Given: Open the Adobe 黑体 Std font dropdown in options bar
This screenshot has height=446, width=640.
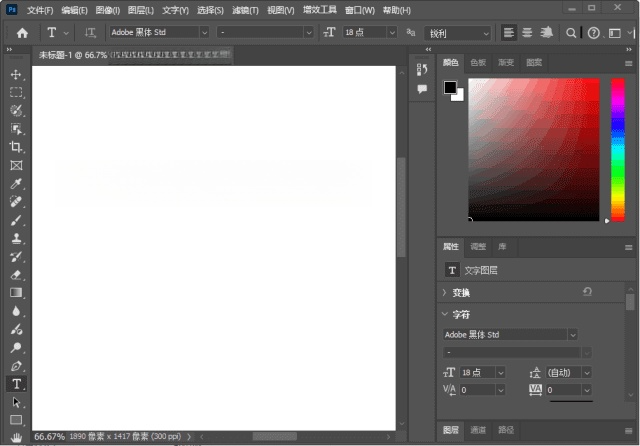Looking at the screenshot, I should [x=204, y=33].
